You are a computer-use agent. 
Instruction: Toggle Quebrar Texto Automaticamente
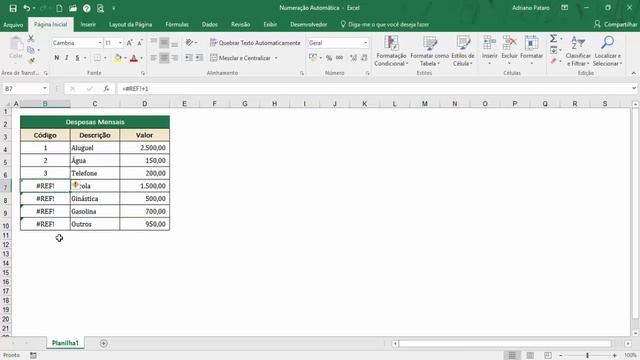click(255, 43)
